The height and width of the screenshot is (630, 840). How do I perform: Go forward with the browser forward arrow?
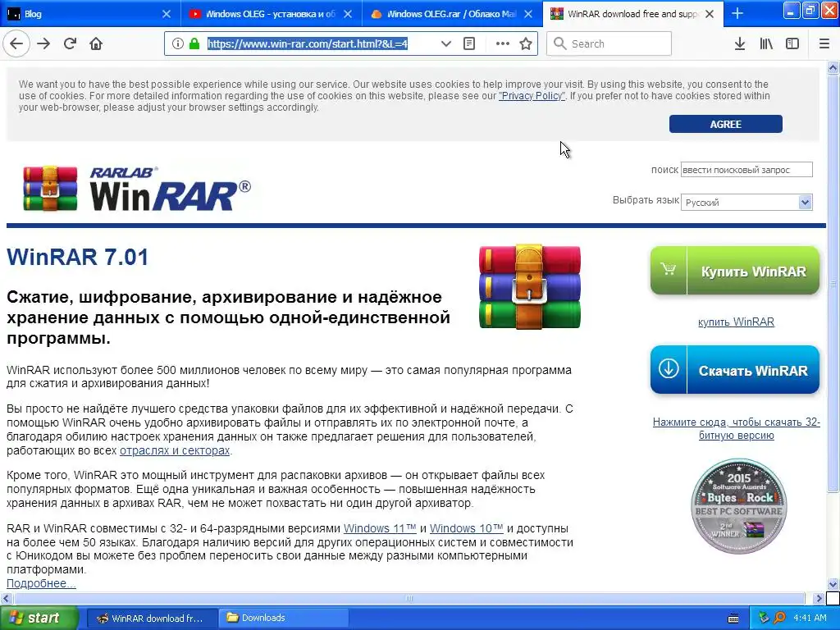pos(43,44)
